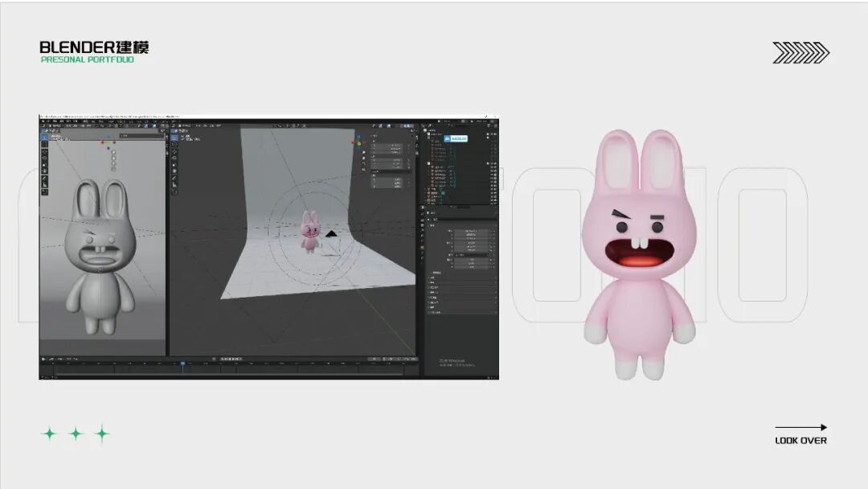Toggle perspective/orthographic in the gray-model viewport
Screen dimensions: 868x489
pos(113,168)
